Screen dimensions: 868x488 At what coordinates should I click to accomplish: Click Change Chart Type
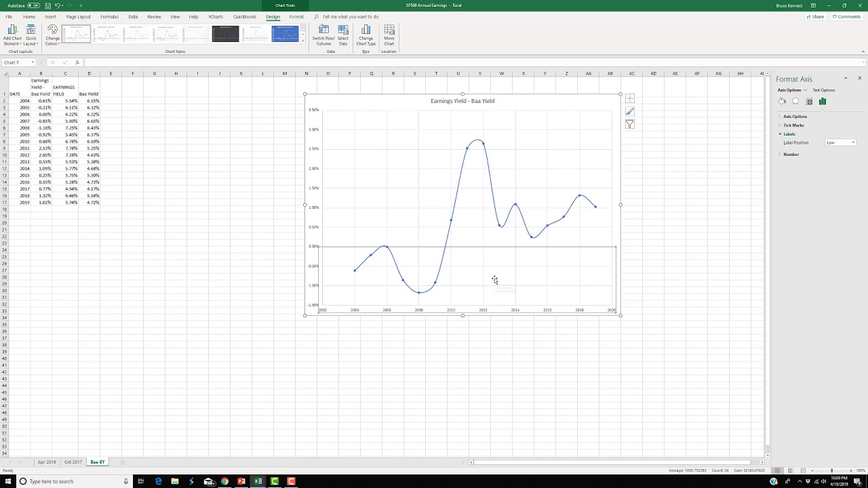coord(366,35)
